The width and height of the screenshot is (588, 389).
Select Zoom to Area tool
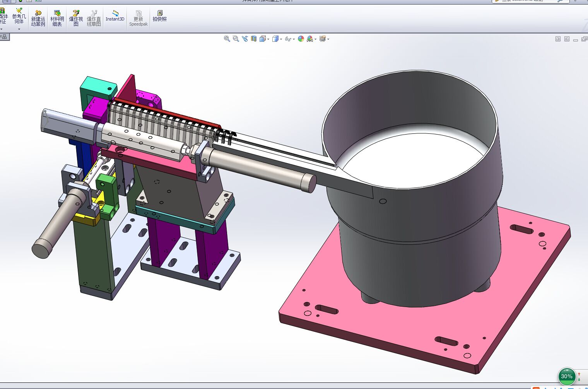click(x=236, y=39)
